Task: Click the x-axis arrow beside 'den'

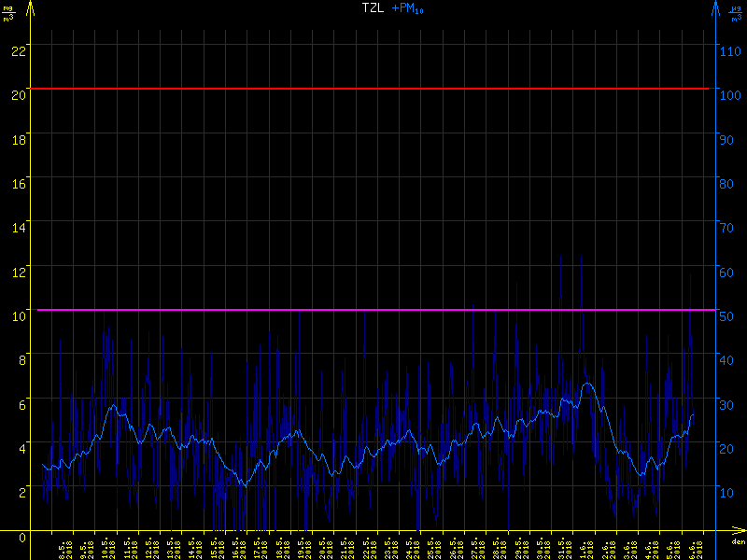Action: [x=738, y=534]
